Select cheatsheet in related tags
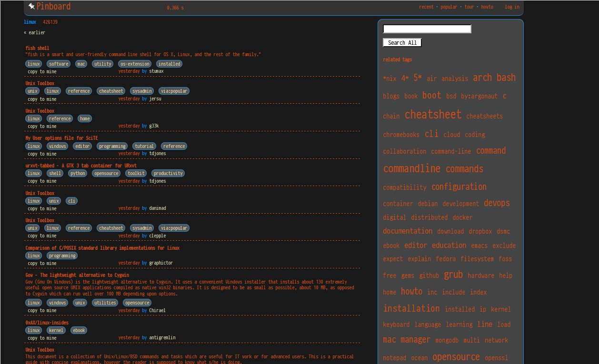This screenshot has width=599, height=364. (433, 115)
